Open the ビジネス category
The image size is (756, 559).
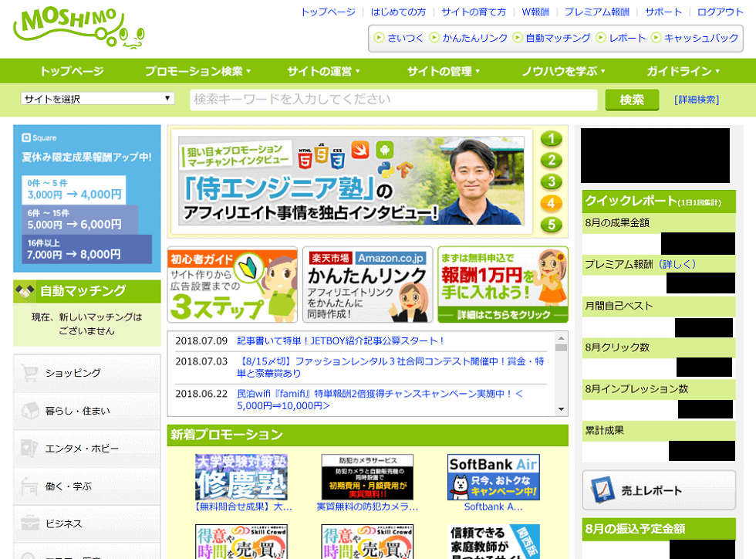pyautogui.click(x=86, y=523)
